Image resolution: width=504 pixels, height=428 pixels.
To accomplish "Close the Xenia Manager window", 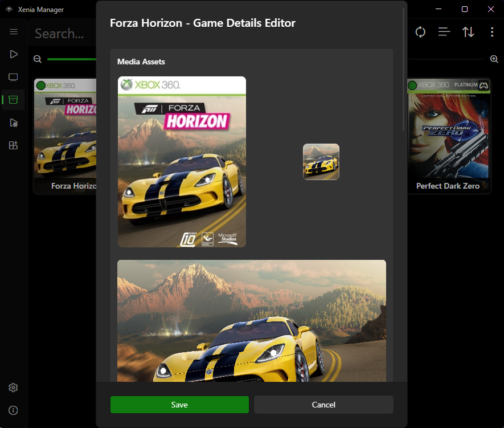I will [490, 9].
